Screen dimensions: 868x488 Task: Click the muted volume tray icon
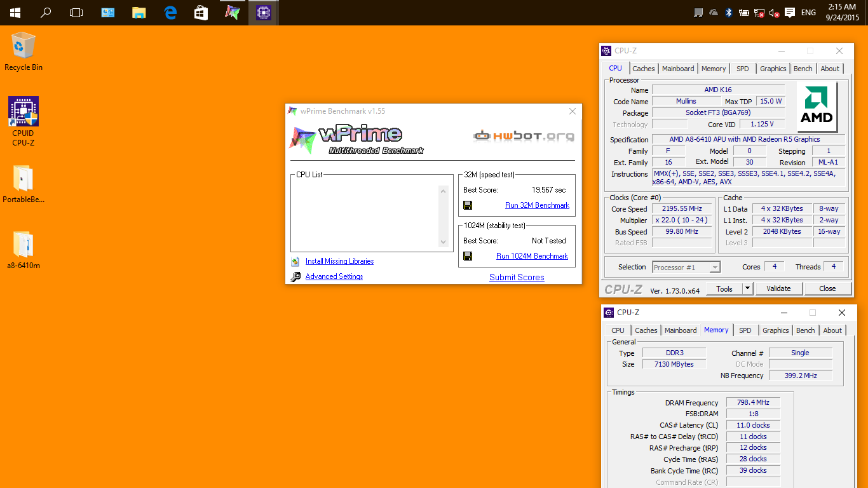(x=774, y=13)
